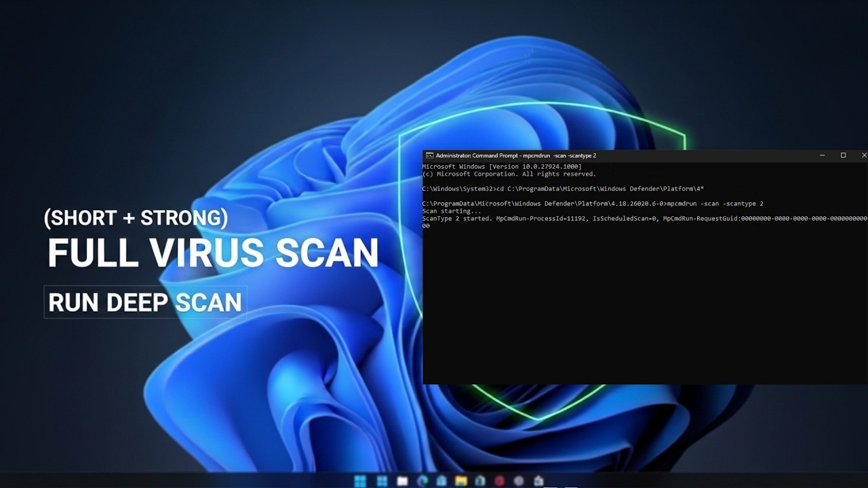Screen dimensions: 868x488
Task: Close the Administrator Command Prompt window
Action: [863, 155]
